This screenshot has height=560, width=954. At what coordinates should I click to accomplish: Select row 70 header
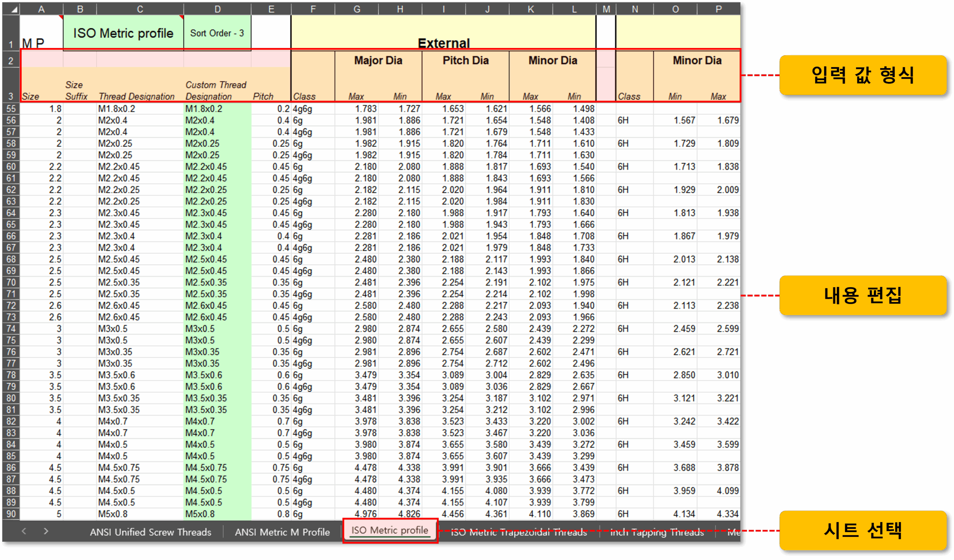pos(11,282)
